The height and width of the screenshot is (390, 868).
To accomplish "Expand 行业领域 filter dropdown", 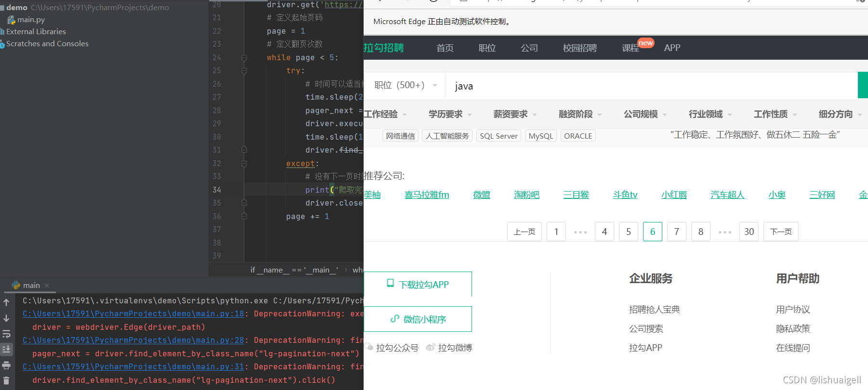I will pos(710,114).
